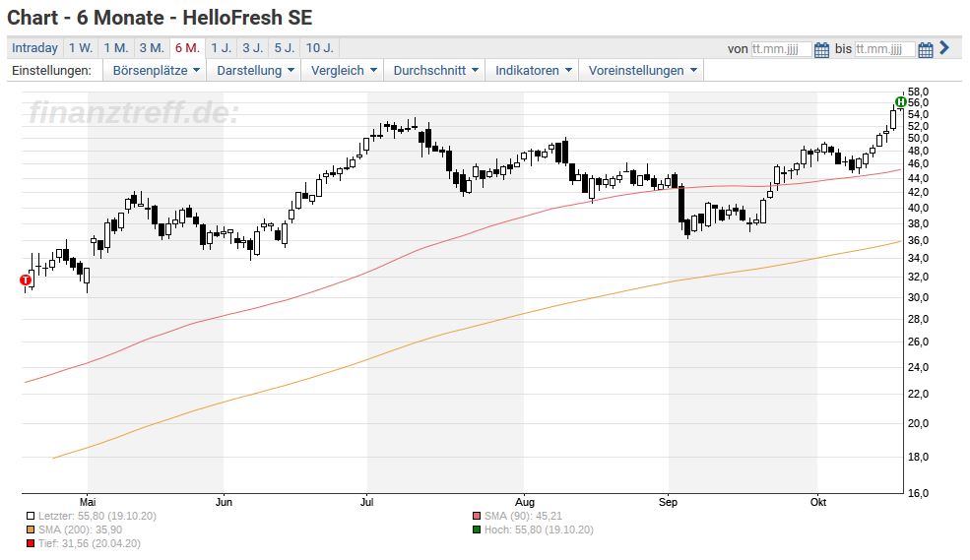Screen dimensions: 970x560
Task: Click legend text 'Hoch: 55,80 (19.10.20)'
Action: pos(539,529)
